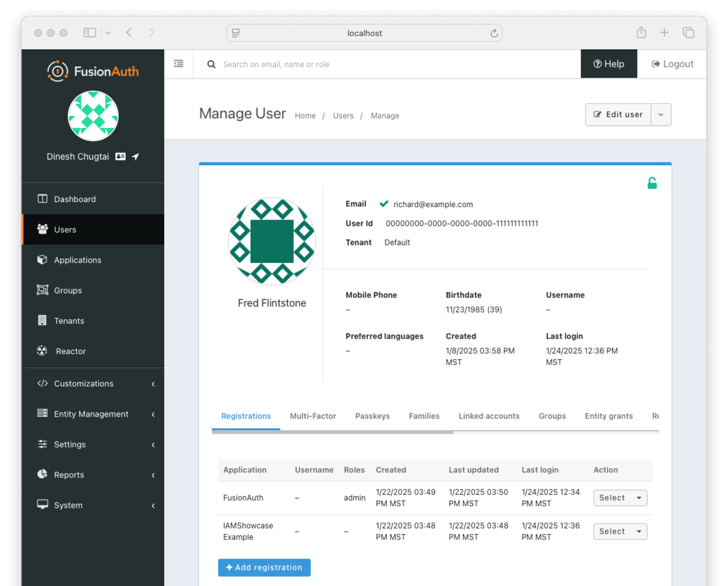Screen dimensions: 728x586
Task: Expand the Customizations menu chevron
Action: pos(153,384)
